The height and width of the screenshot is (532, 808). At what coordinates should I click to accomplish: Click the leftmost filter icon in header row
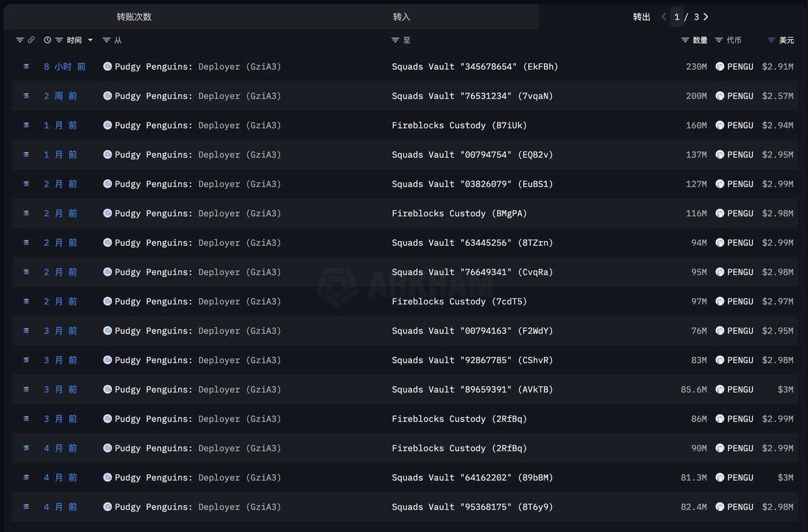(x=20, y=40)
